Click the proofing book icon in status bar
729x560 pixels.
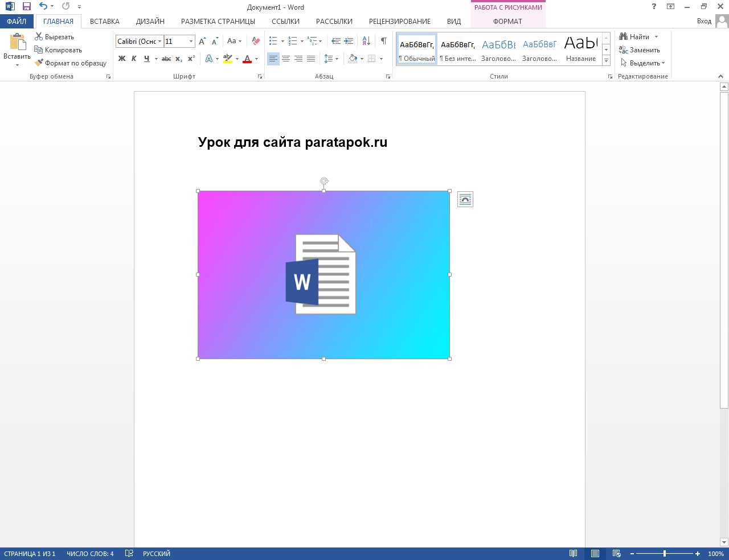[x=129, y=554]
